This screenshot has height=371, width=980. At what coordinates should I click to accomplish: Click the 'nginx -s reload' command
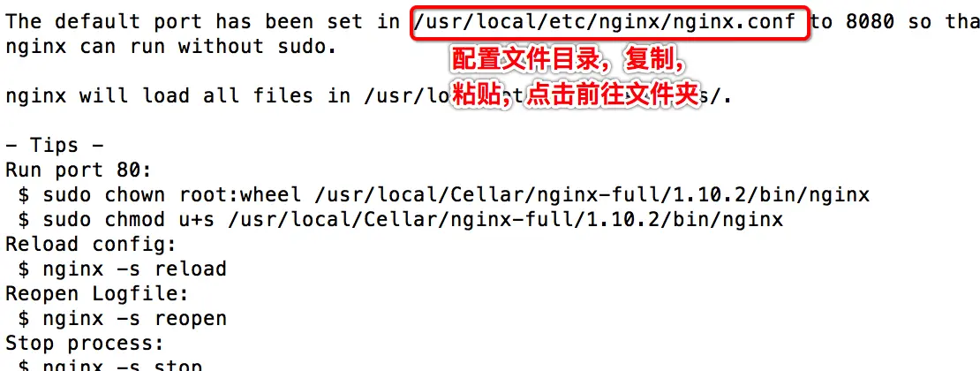tap(134, 269)
